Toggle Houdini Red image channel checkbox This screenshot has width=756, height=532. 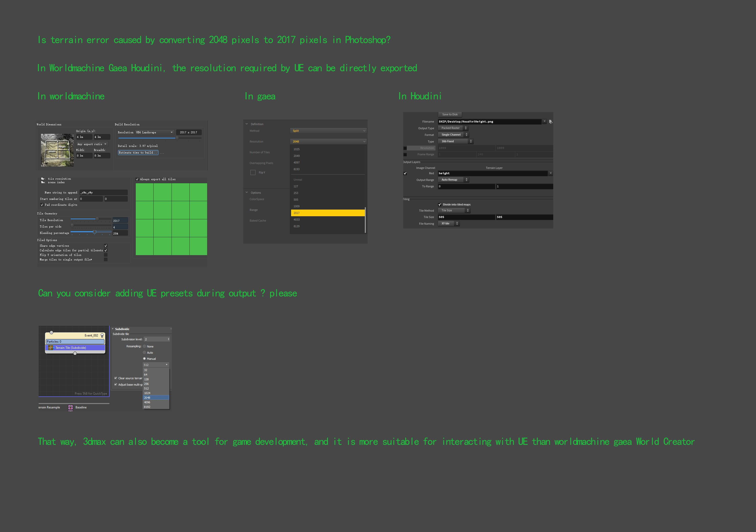pos(405,173)
